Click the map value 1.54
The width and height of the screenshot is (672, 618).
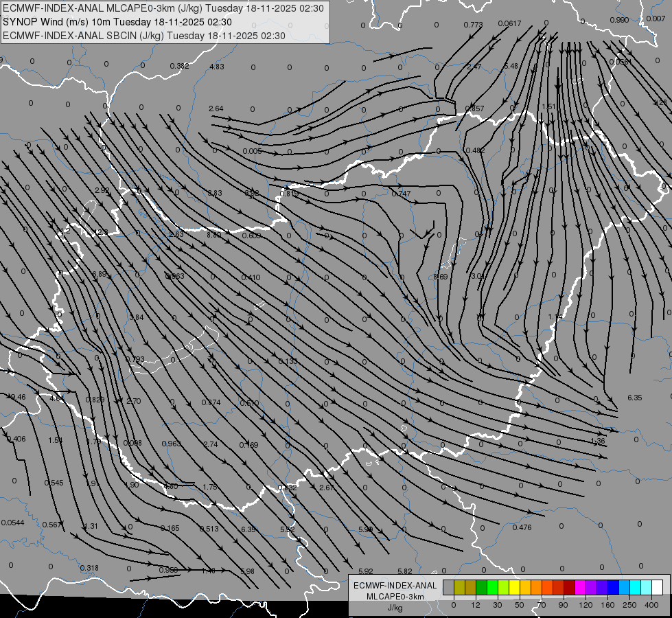pos(56,440)
